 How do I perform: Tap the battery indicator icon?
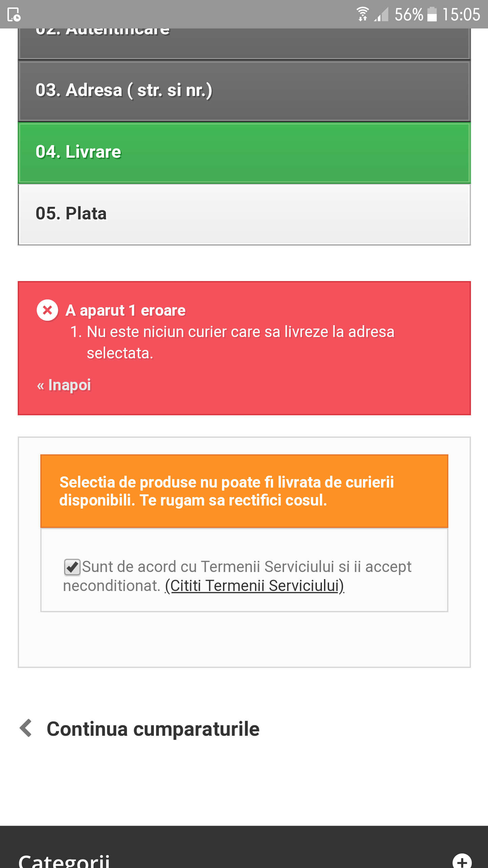click(x=432, y=14)
